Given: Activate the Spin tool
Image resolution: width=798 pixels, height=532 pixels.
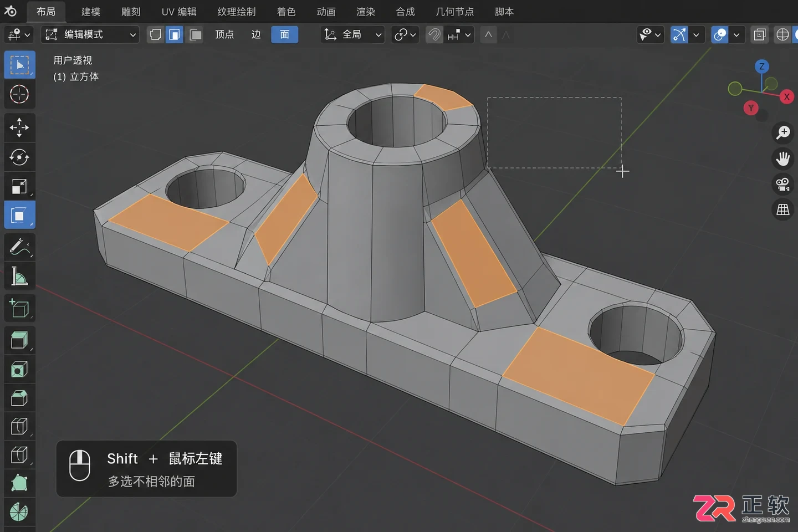Looking at the screenshot, I should [x=19, y=512].
